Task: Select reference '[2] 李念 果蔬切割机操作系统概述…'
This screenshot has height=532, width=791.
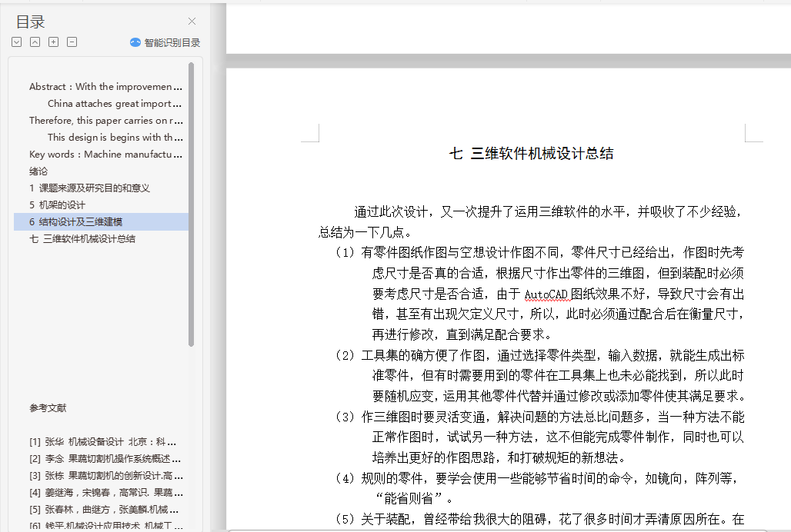Action: (x=105, y=459)
